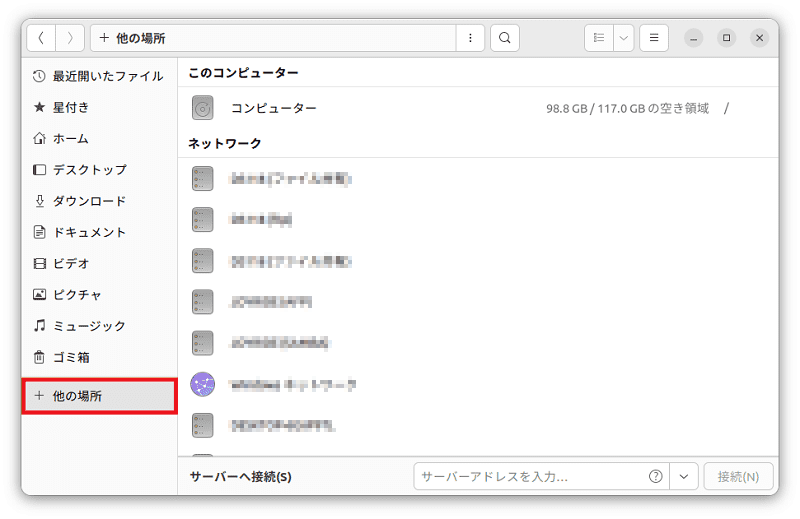Image resolution: width=800 pixels, height=519 pixels.
Task: Click the clock icon beside 最近開いたファイル
Action: pyautogui.click(x=39, y=77)
